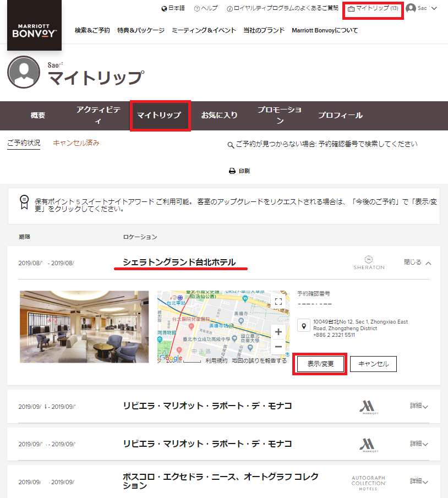Click キャンセル button for Sheraton reservation
The height and width of the screenshot is (498, 448).
point(373,364)
